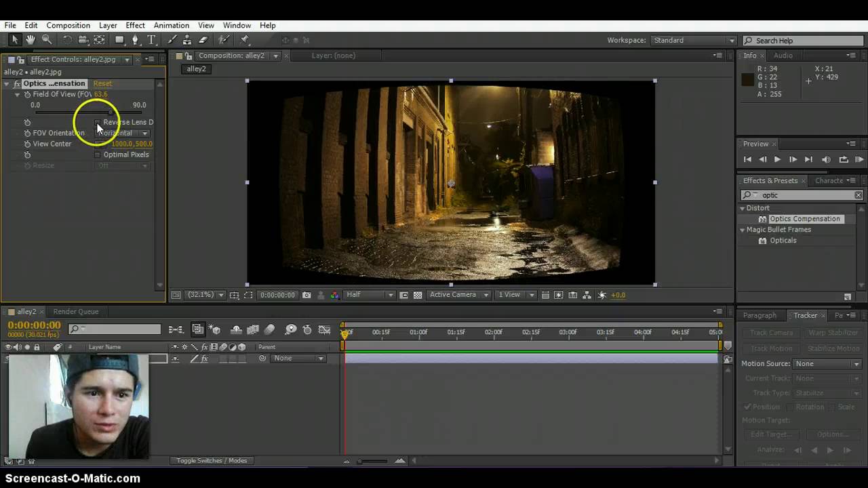Take snapshot with camera icon
This screenshot has height=488, width=868.
tap(307, 295)
